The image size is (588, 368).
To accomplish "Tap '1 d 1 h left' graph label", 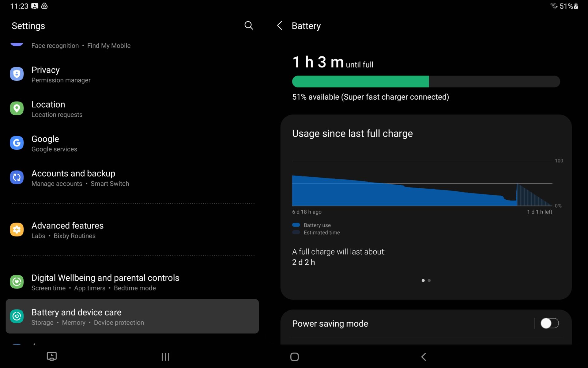I will click(540, 212).
